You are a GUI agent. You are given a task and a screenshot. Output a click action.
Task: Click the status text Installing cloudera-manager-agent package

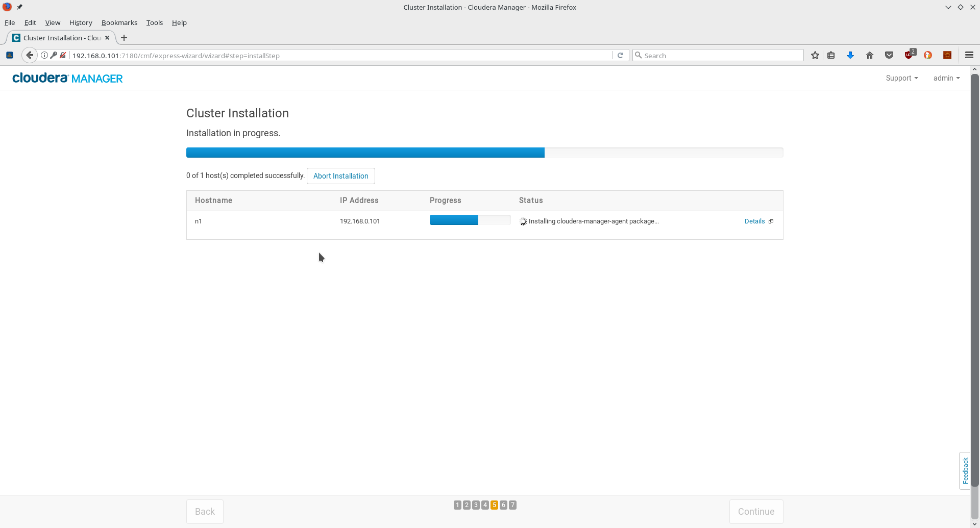[594, 221]
